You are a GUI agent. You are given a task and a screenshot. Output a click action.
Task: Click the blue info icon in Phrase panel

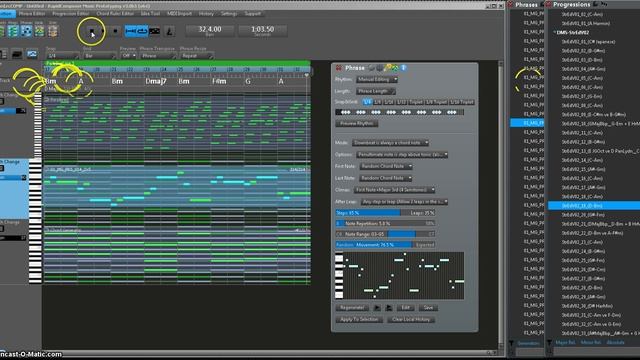(403, 68)
